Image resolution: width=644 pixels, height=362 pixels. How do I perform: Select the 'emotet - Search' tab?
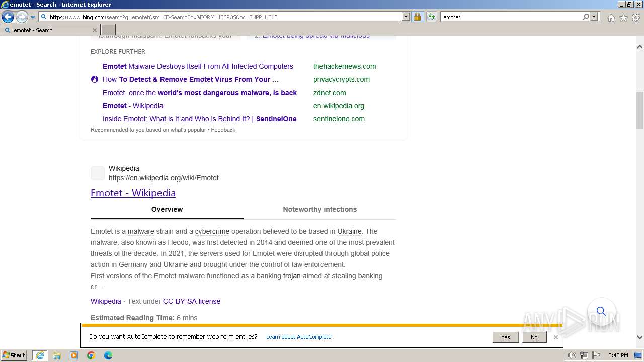50,30
